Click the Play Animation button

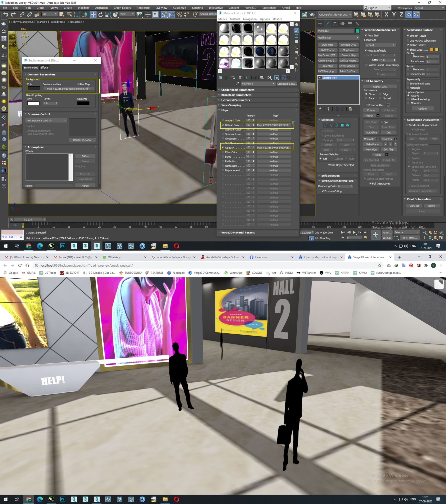pos(354,232)
